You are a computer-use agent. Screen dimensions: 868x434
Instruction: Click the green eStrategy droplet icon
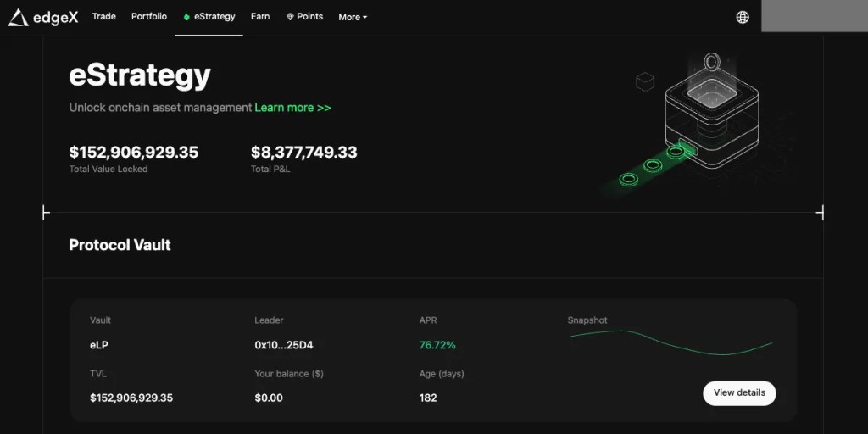tap(186, 17)
